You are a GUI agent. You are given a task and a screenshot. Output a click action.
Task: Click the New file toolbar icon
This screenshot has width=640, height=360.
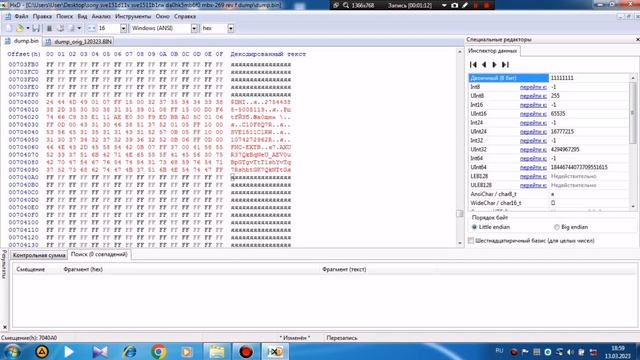click(8, 28)
